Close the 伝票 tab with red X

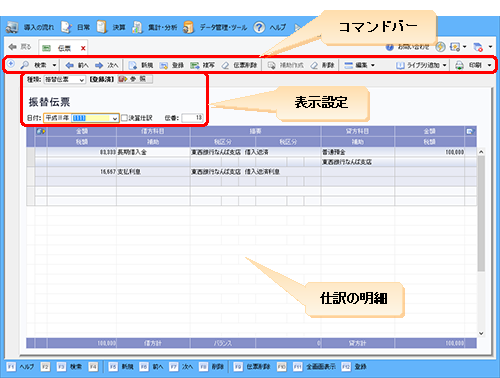click(83, 48)
